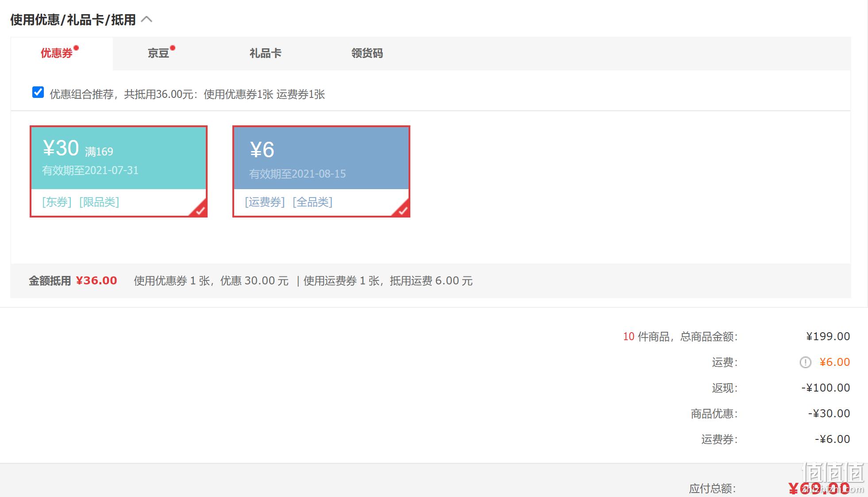Uncheck the 优惠组合推荐 checkbox

(38, 93)
